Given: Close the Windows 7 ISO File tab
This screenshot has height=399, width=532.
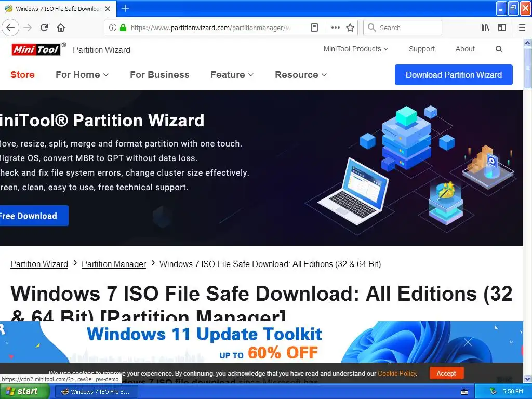Looking at the screenshot, I should (108, 9).
